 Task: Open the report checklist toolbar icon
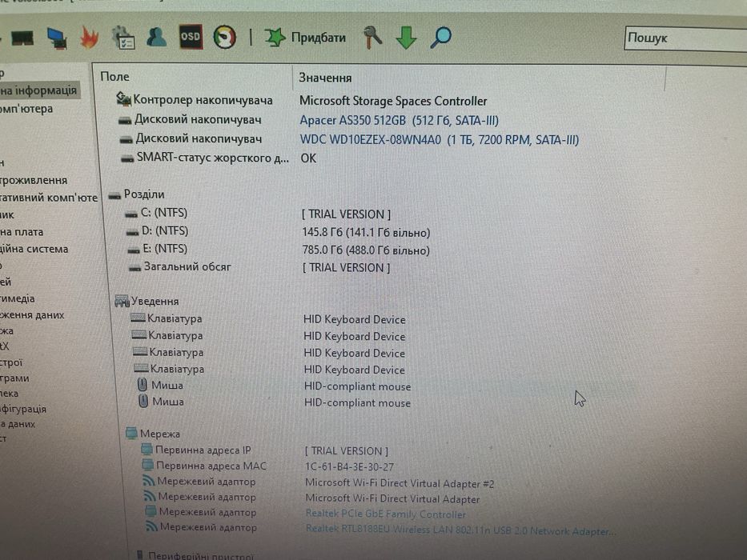pos(123,38)
